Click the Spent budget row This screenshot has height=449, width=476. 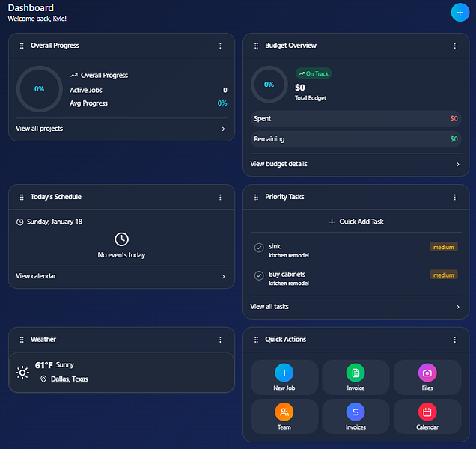(356, 119)
